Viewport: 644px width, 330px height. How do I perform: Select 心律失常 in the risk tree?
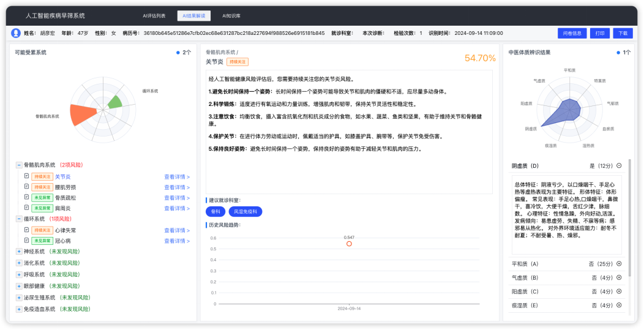pos(66,230)
